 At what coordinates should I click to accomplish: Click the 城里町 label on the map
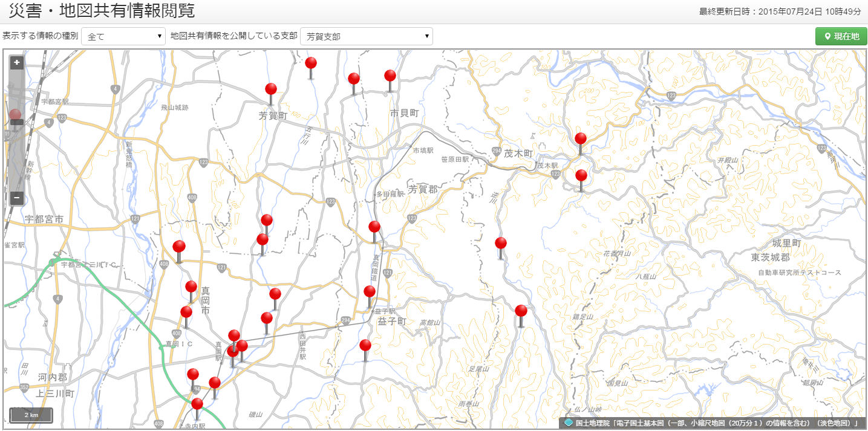786,243
